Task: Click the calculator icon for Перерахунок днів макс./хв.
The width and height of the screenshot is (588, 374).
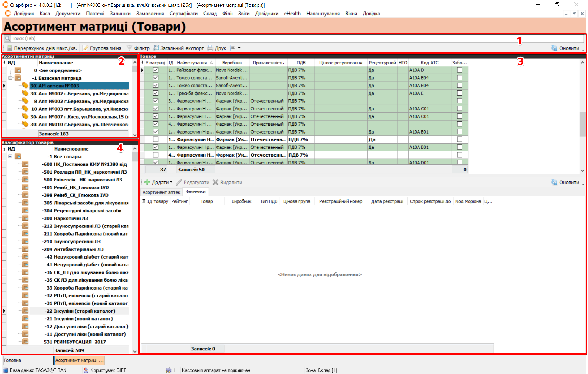Action: [x=9, y=48]
